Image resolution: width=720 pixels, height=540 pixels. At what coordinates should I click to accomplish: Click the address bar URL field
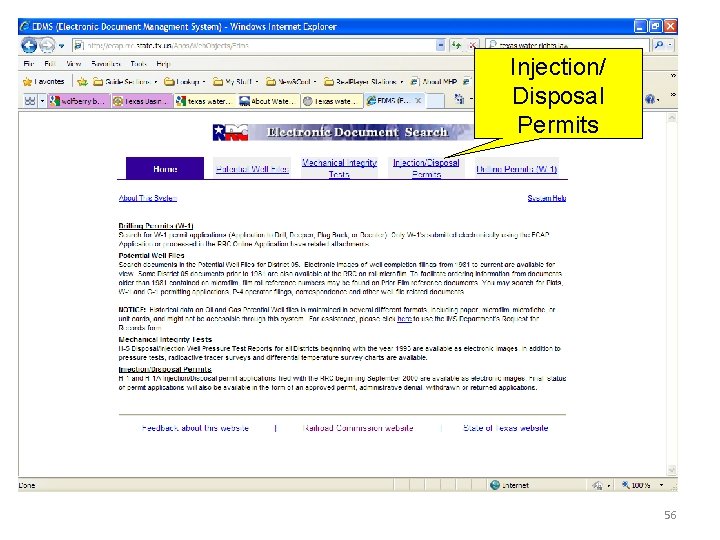(x=257, y=45)
